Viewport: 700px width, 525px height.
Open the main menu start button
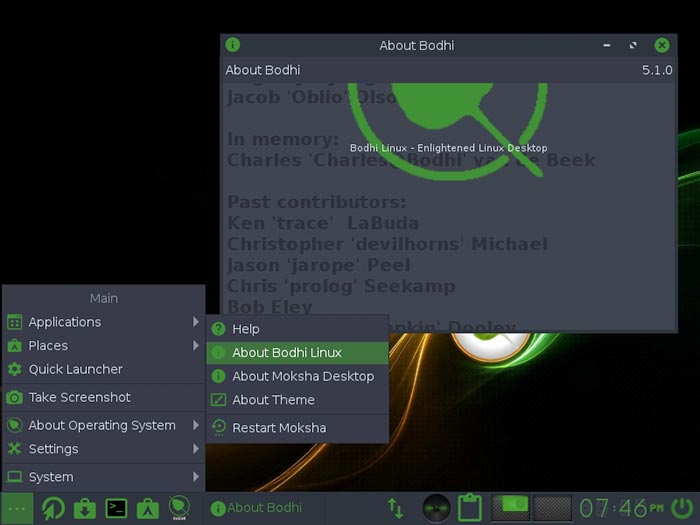(x=17, y=508)
